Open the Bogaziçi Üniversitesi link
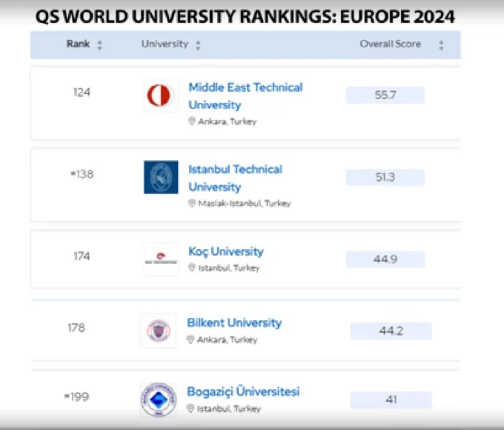This screenshot has width=504, height=430. click(243, 391)
